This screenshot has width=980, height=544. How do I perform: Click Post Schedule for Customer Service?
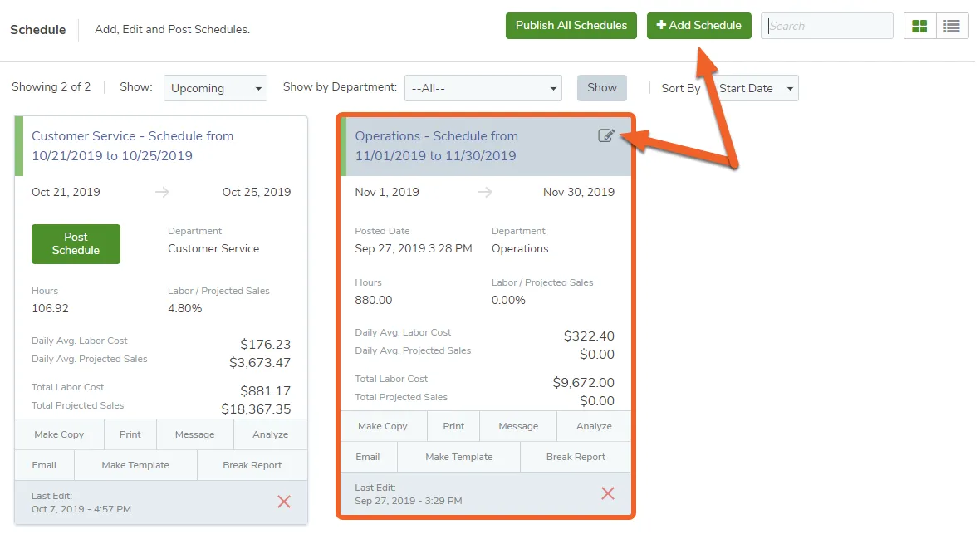click(x=76, y=244)
